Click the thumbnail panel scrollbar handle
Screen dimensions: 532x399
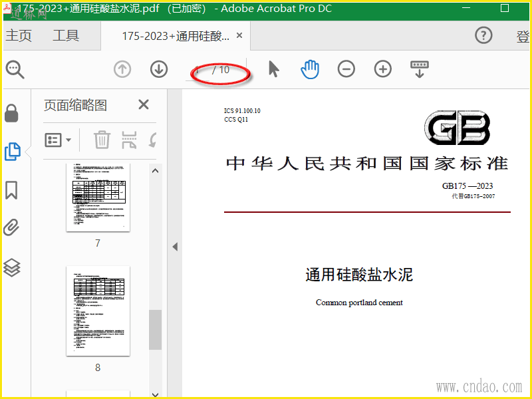tap(156, 330)
